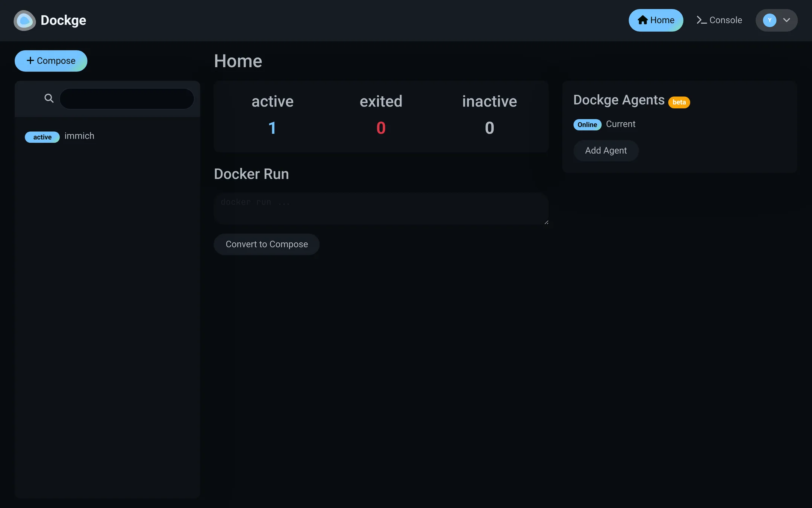Click the inactive label
Screen dimensions: 812x508
(x=489, y=102)
